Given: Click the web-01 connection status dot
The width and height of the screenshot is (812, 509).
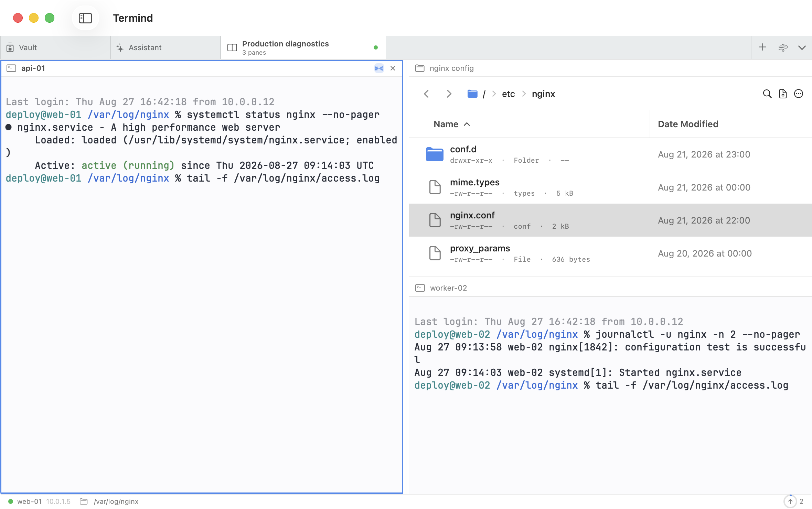Looking at the screenshot, I should coord(10,501).
